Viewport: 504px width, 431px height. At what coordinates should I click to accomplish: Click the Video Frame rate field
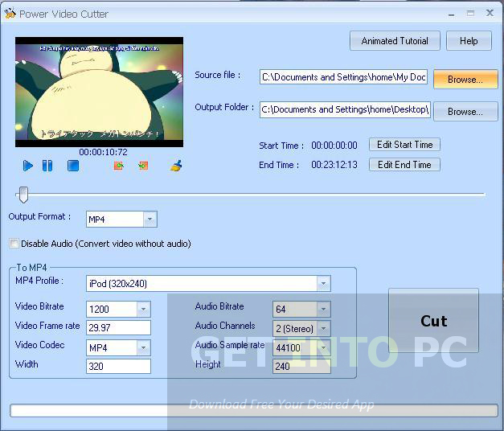click(x=118, y=328)
